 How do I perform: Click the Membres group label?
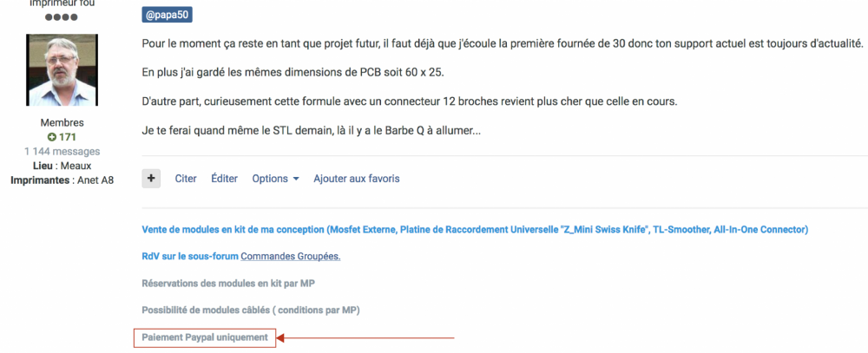(x=62, y=123)
